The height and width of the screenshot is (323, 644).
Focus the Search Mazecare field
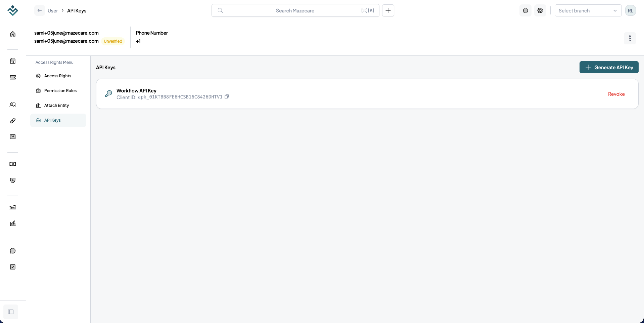[x=295, y=10]
